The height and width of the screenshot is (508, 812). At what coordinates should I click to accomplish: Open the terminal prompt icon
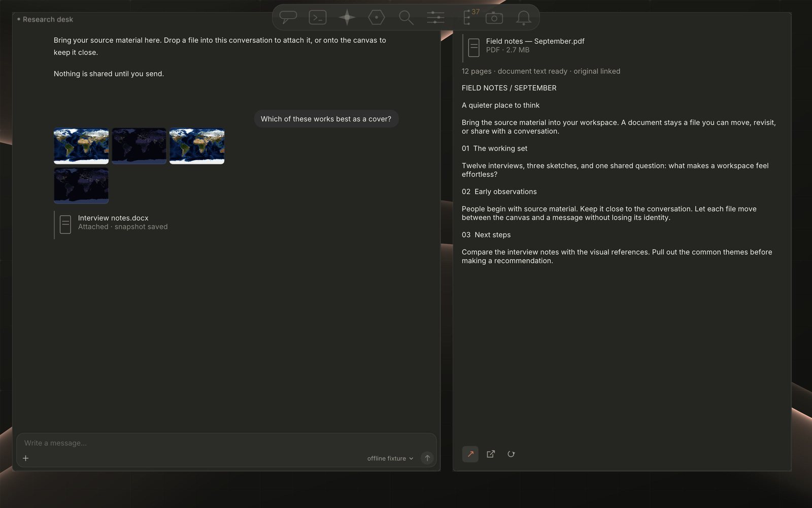(x=318, y=17)
